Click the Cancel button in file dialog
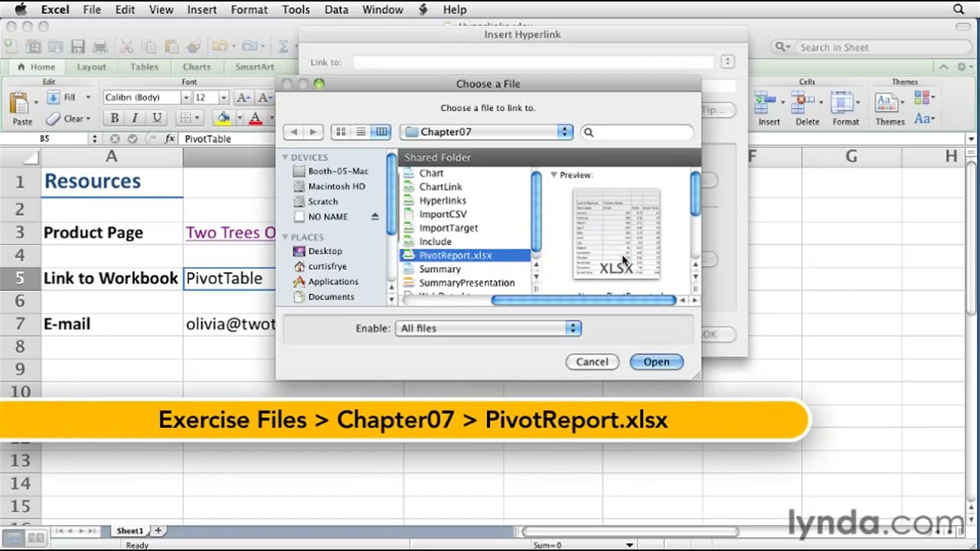The image size is (980, 551). tap(592, 362)
